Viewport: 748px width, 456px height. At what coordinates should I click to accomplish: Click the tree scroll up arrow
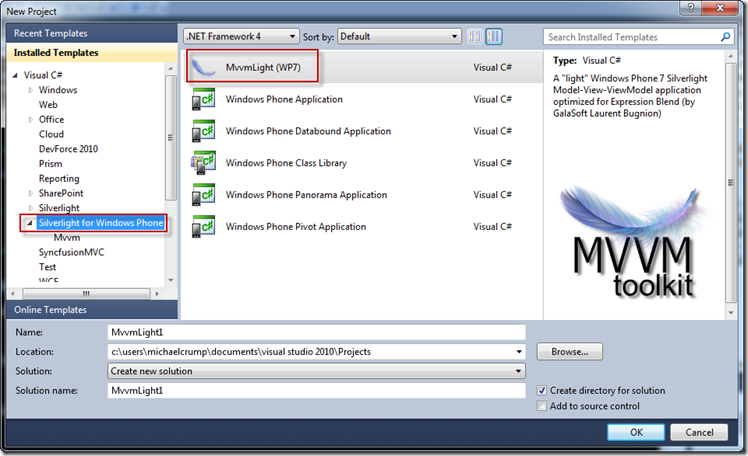point(171,69)
